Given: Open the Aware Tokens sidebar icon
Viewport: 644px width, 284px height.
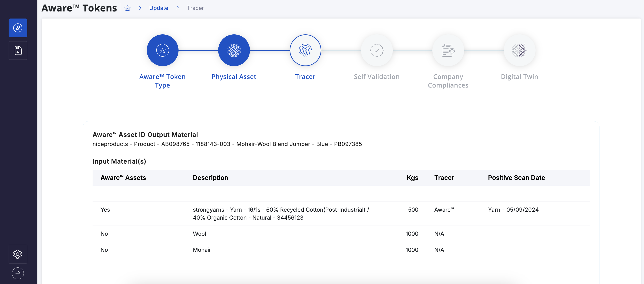Looking at the screenshot, I should click(x=18, y=28).
